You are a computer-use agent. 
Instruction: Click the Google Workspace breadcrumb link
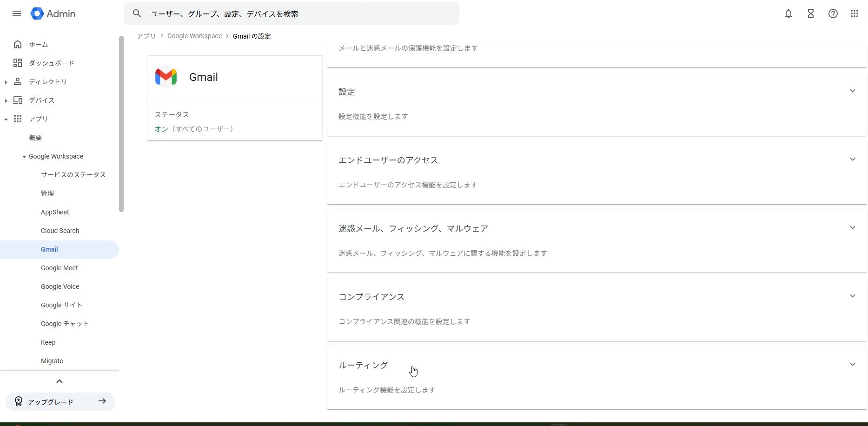pyautogui.click(x=194, y=36)
